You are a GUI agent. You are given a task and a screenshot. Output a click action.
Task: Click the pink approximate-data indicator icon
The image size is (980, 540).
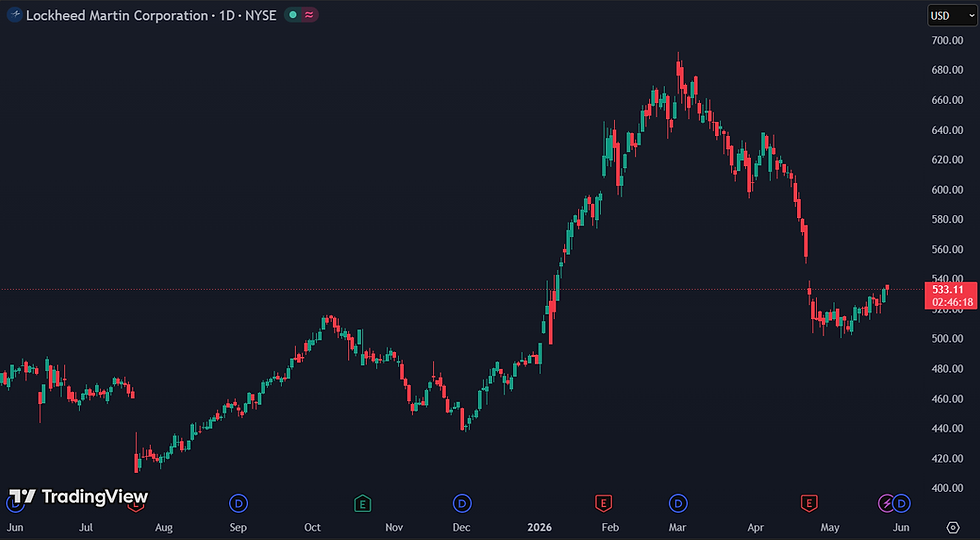(x=309, y=16)
